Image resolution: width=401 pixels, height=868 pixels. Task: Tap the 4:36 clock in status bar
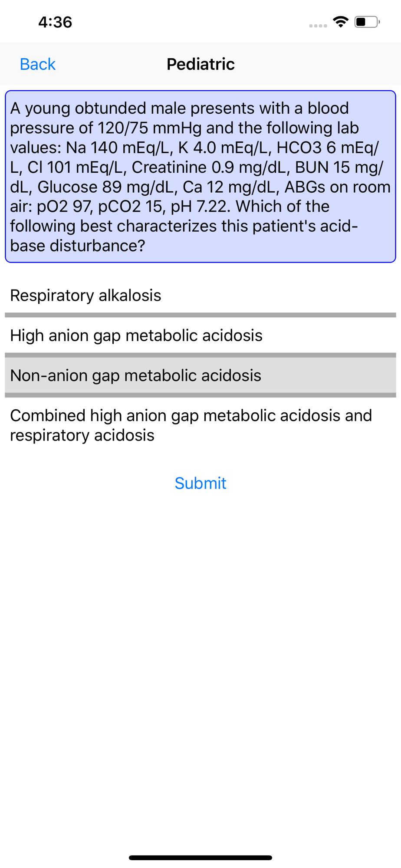pyautogui.click(x=55, y=22)
